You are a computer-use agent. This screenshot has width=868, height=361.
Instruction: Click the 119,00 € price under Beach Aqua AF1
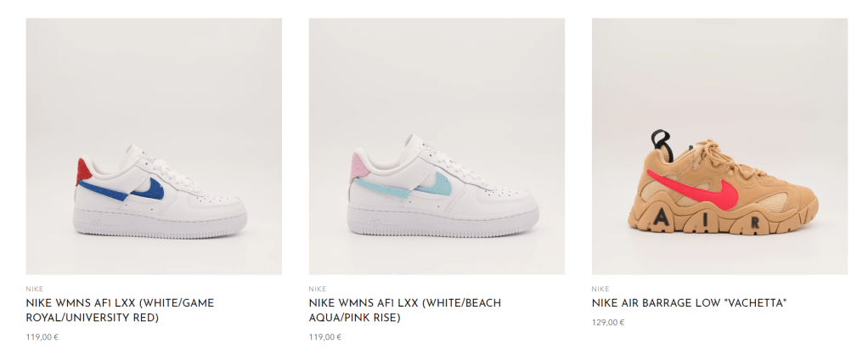click(x=325, y=336)
